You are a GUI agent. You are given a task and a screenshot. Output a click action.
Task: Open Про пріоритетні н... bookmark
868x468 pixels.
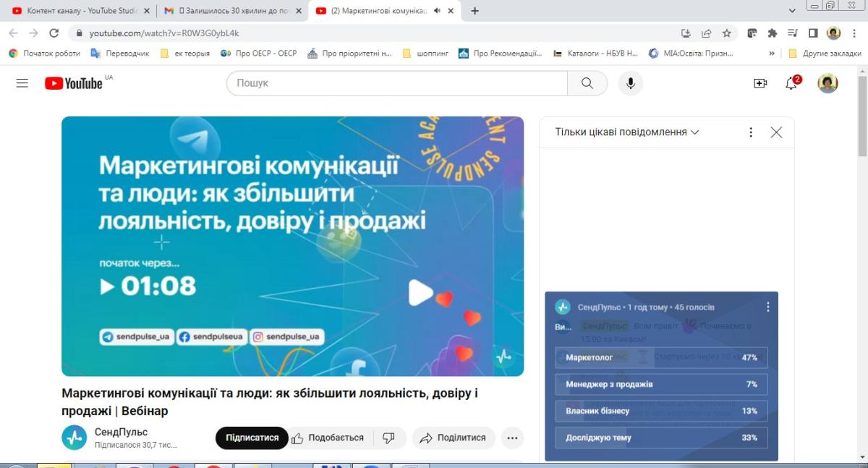click(x=349, y=53)
